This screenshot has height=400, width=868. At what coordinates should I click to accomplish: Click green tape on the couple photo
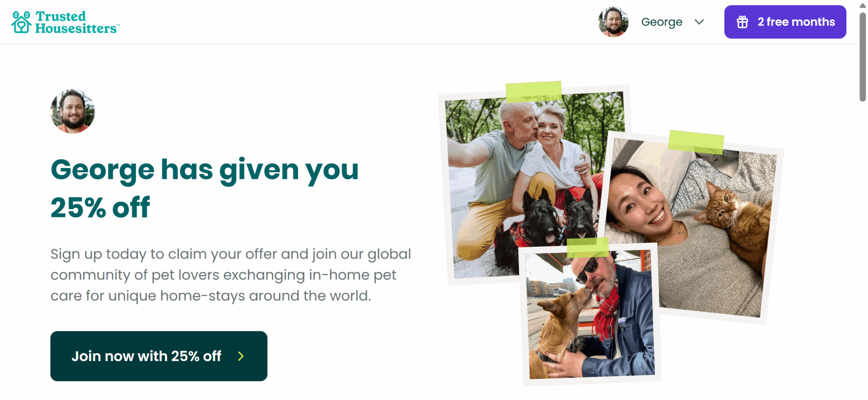point(534,92)
